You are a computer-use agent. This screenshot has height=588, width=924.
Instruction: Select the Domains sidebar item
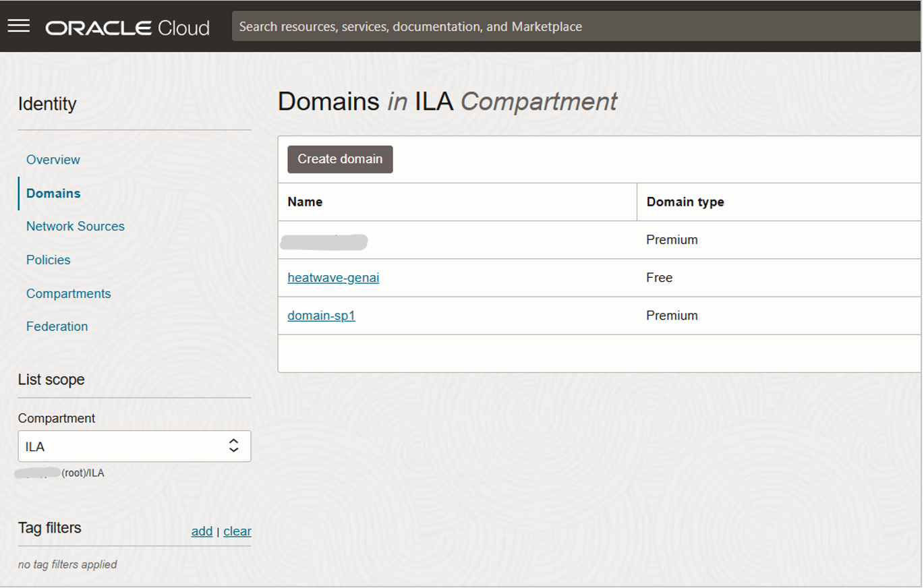pos(53,193)
